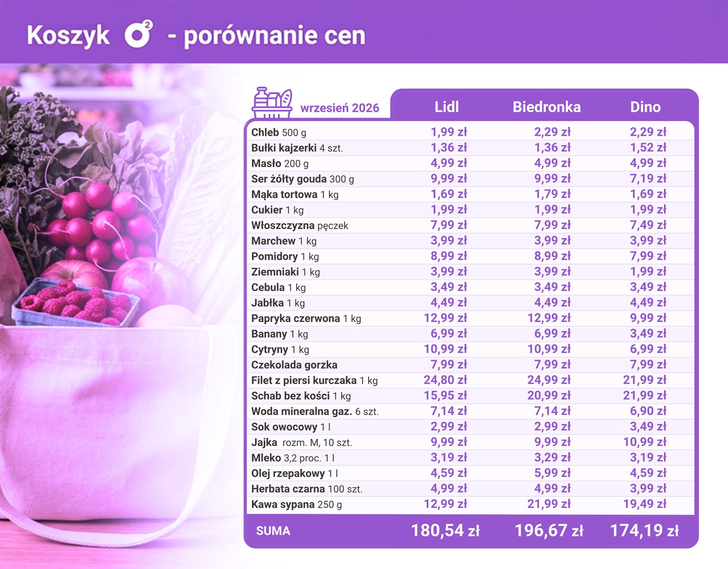Select Biedronka's Schab price '20,99 zł'

tap(549, 395)
